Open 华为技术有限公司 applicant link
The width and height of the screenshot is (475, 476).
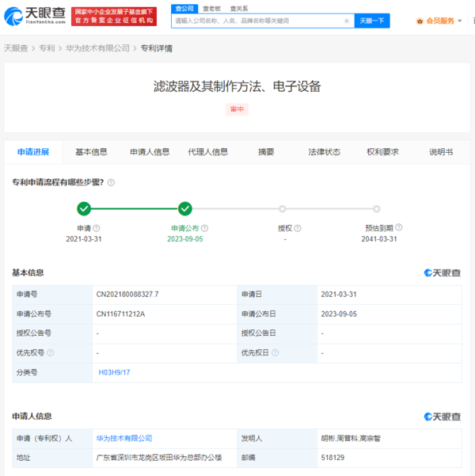[x=124, y=438]
